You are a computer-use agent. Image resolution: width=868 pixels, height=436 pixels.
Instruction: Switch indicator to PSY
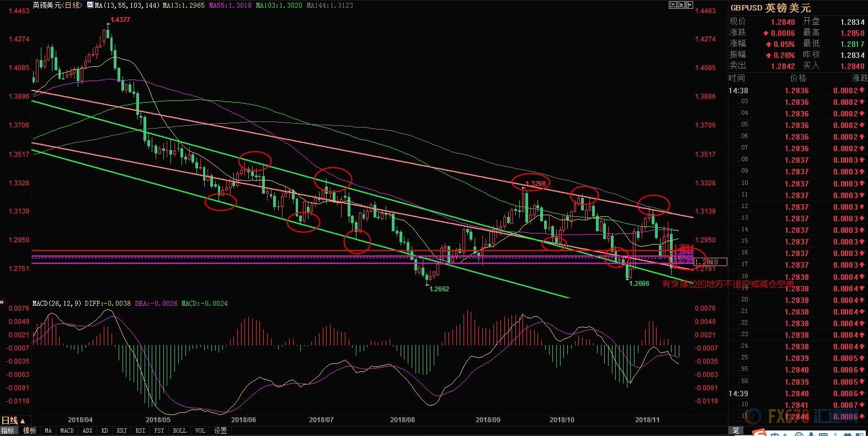point(159,430)
